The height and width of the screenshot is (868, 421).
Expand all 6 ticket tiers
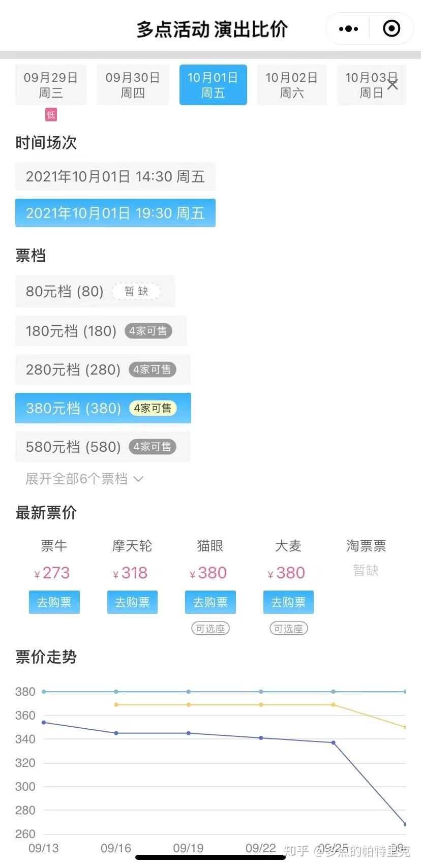tap(77, 479)
